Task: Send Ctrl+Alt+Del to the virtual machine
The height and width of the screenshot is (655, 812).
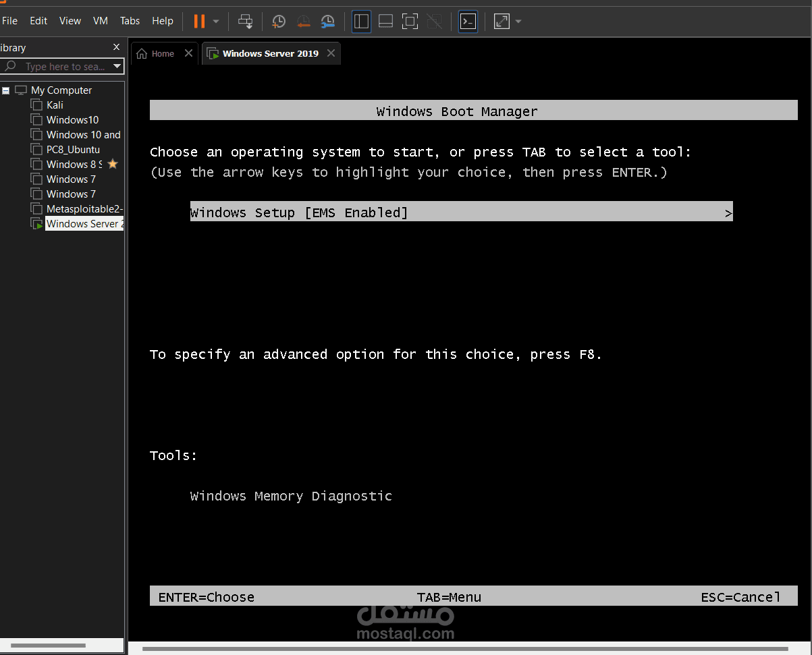Action: tap(246, 21)
